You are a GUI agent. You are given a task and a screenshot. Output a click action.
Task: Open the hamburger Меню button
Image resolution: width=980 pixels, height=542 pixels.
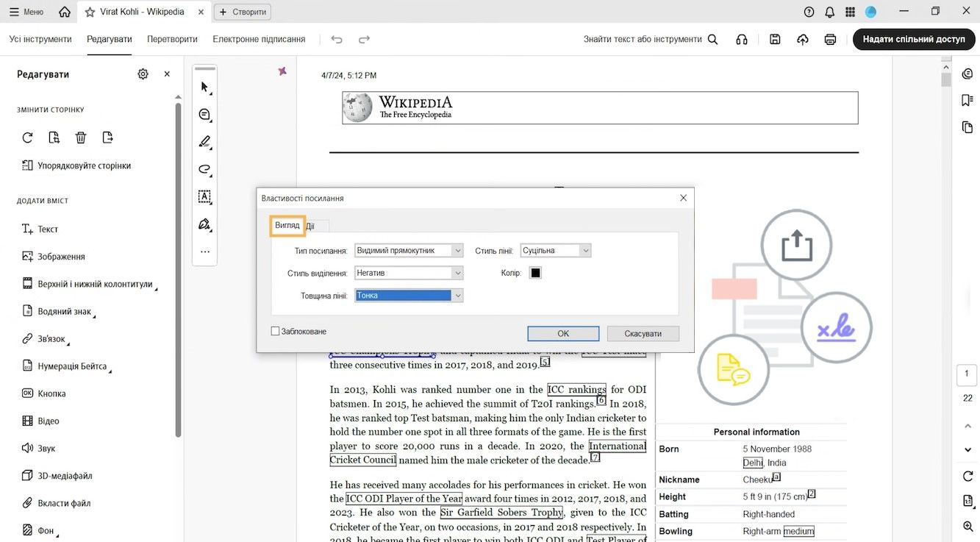point(26,12)
